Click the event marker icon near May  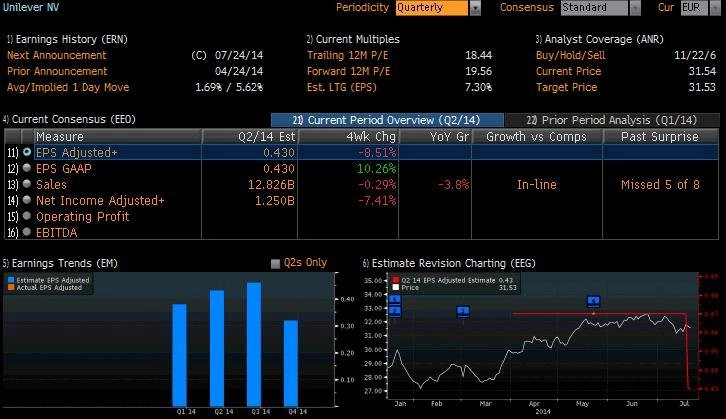[594, 302]
